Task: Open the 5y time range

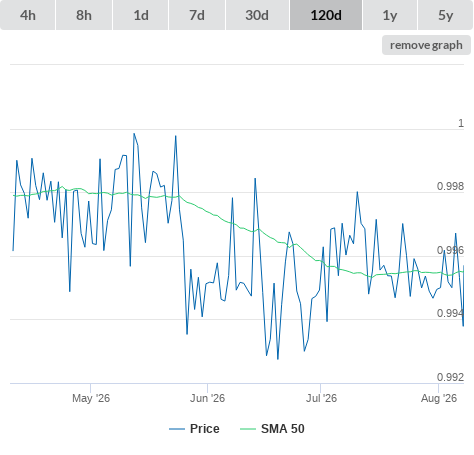Action: click(x=446, y=15)
